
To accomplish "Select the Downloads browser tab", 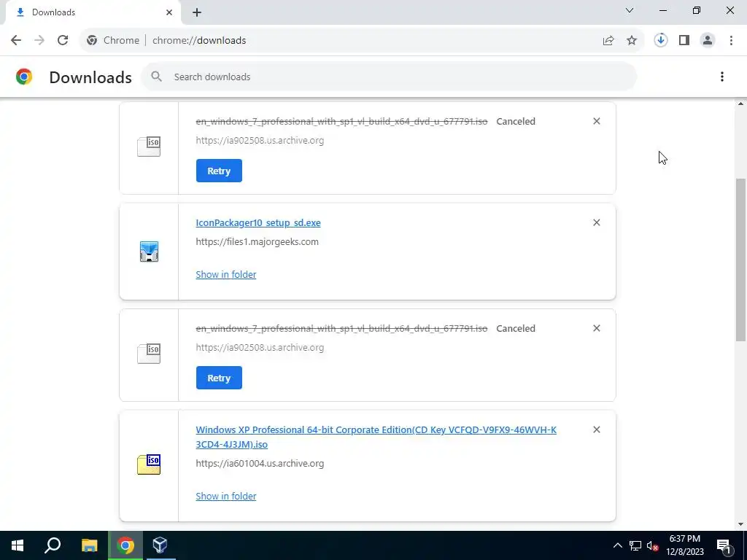I will click(x=93, y=12).
